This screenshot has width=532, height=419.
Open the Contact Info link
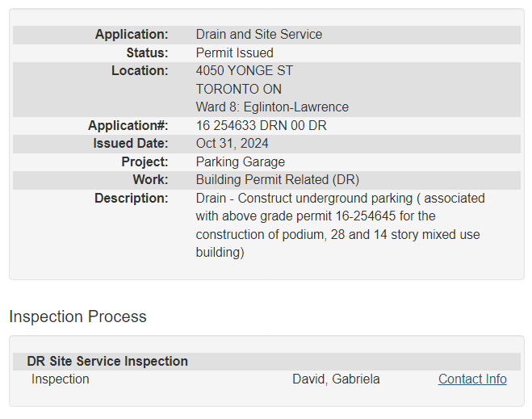472,379
